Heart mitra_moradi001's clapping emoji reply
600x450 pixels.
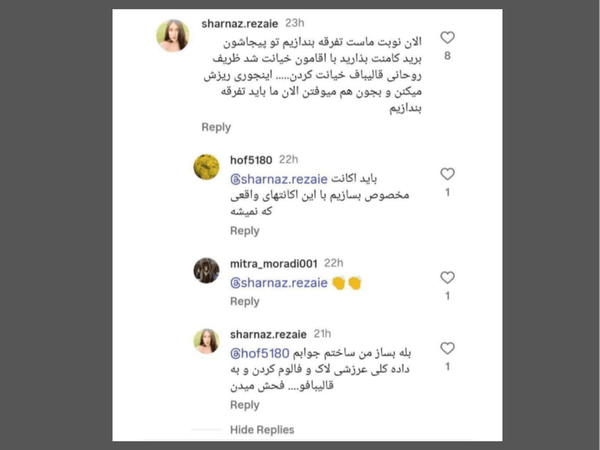447,278
